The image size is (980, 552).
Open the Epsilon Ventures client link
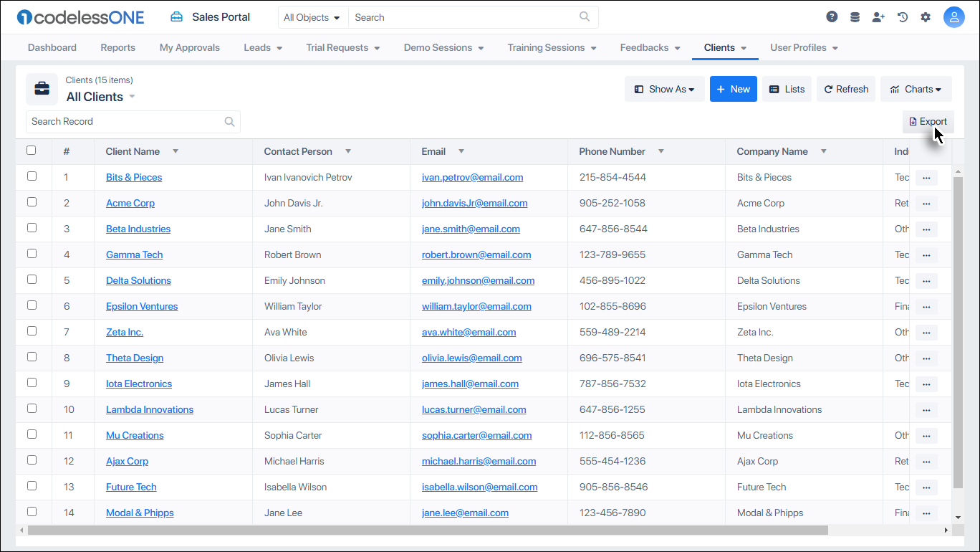142,306
